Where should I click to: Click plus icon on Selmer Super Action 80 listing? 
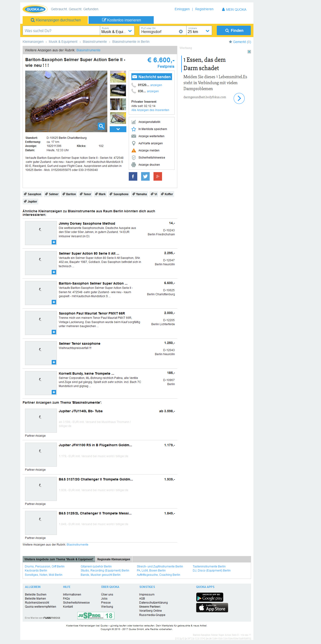pos(54,272)
